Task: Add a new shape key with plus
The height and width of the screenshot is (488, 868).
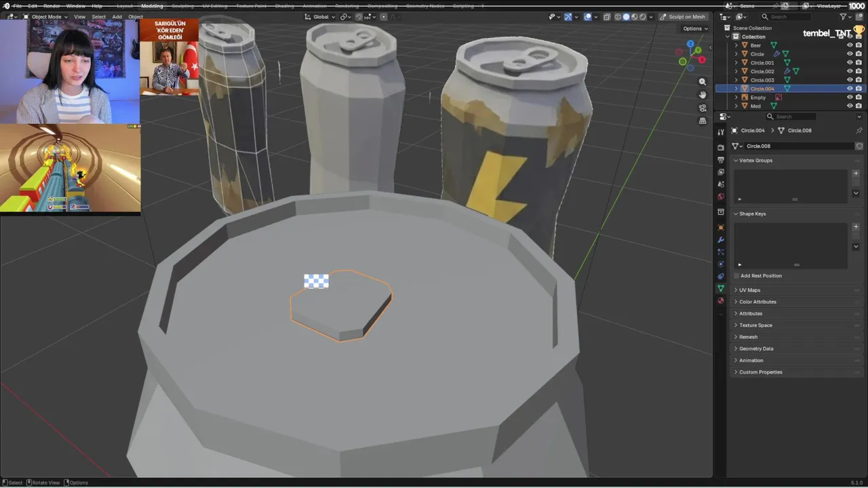Action: pos(856,226)
